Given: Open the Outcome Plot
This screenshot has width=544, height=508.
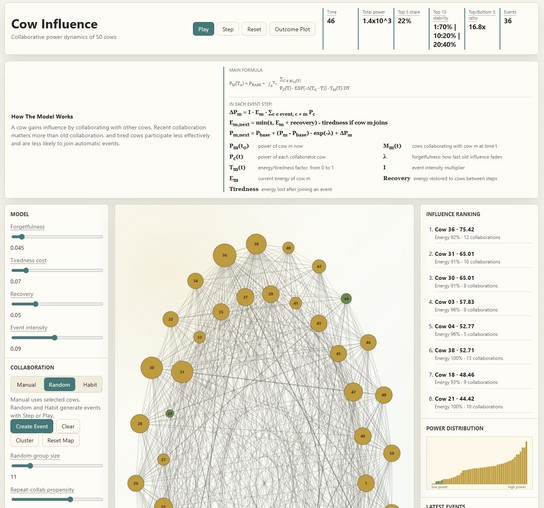Looking at the screenshot, I should (x=292, y=29).
